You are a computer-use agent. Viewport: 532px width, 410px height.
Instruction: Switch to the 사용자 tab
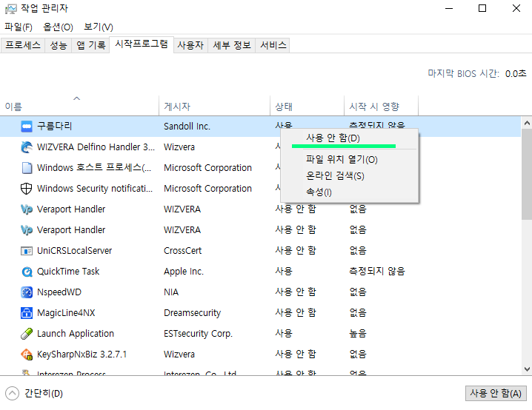[190, 45]
